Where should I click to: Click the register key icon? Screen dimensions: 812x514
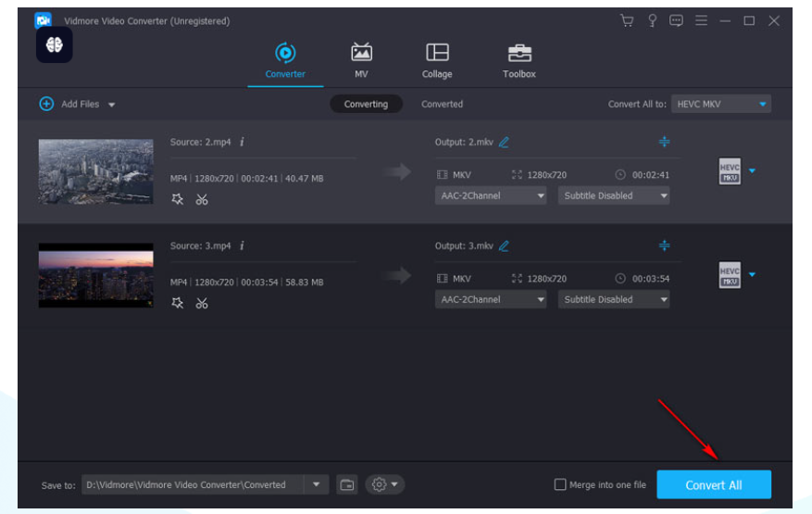pyautogui.click(x=652, y=20)
